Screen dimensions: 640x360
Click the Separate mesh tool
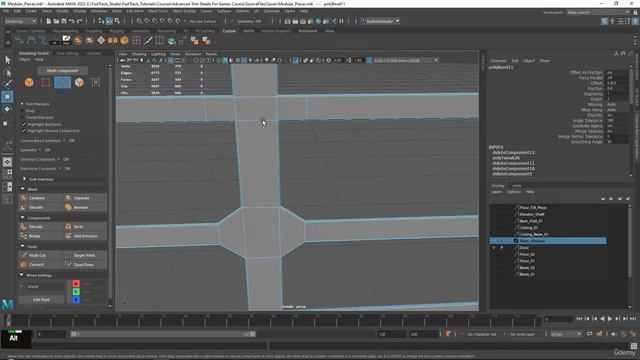point(85,198)
